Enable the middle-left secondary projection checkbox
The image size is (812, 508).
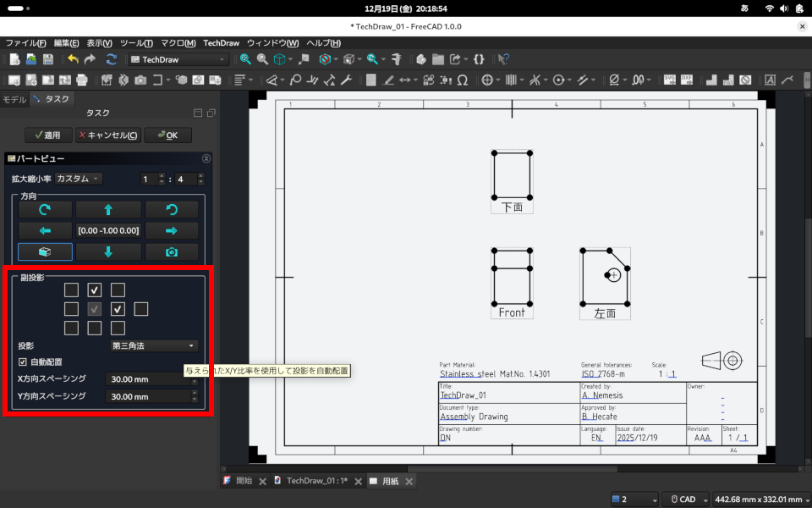[x=71, y=310]
